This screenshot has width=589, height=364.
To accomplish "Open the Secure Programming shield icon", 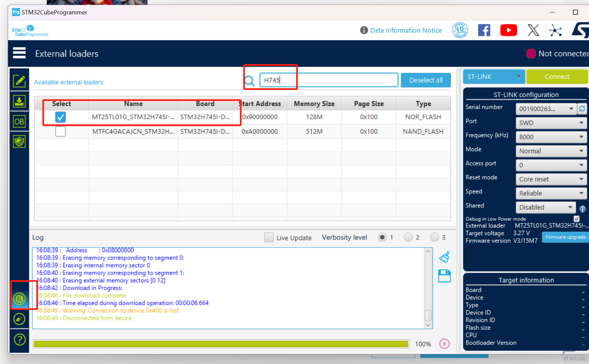I will 19,141.
